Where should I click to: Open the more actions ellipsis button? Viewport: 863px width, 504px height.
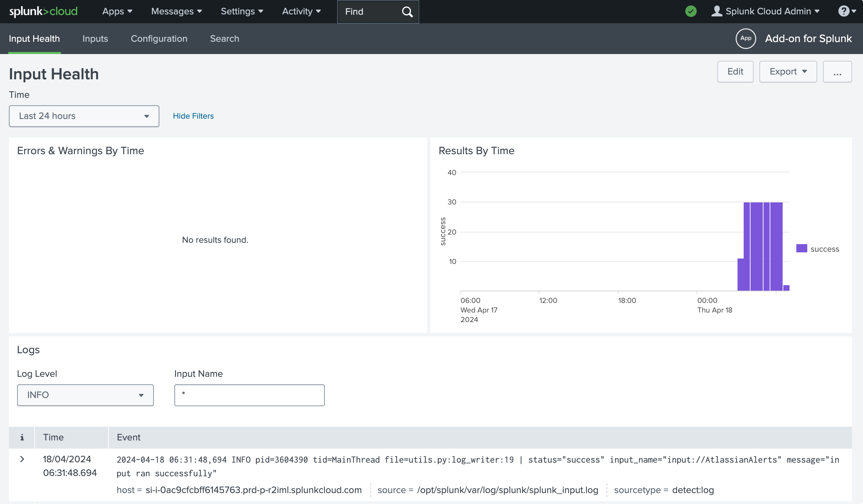(x=837, y=72)
